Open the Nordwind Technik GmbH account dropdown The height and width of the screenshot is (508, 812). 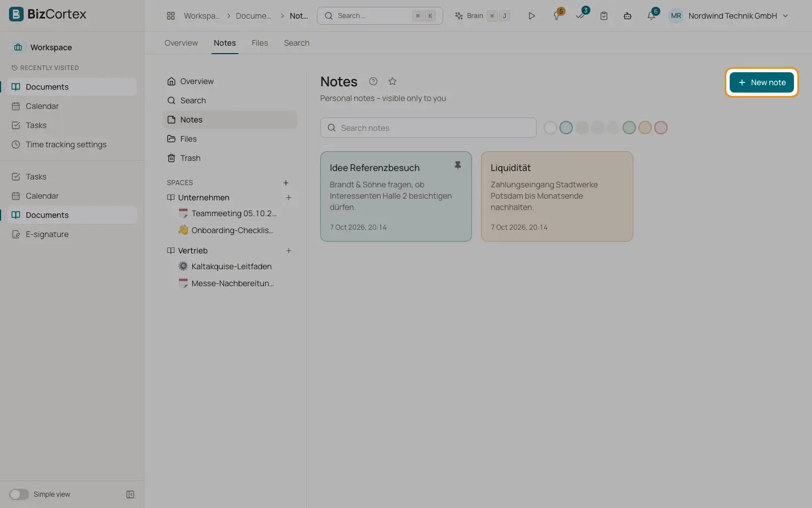(729, 16)
